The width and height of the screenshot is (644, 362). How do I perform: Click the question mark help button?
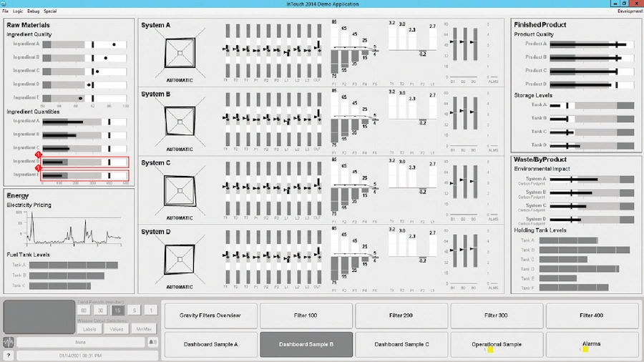pos(9,355)
